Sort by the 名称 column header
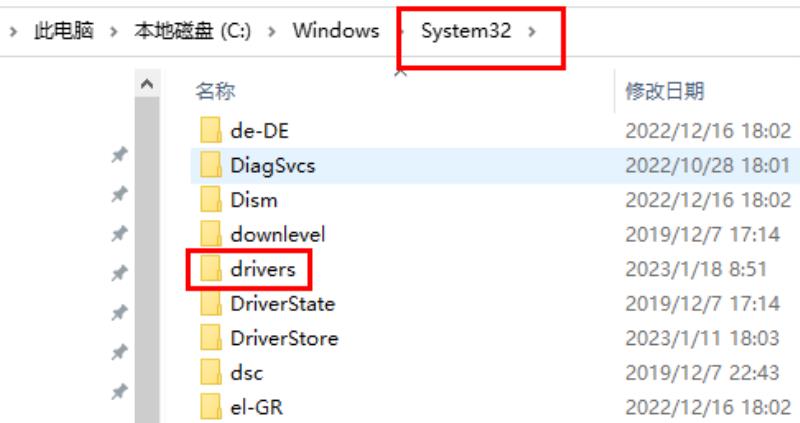The height and width of the screenshot is (423, 800). point(215,91)
